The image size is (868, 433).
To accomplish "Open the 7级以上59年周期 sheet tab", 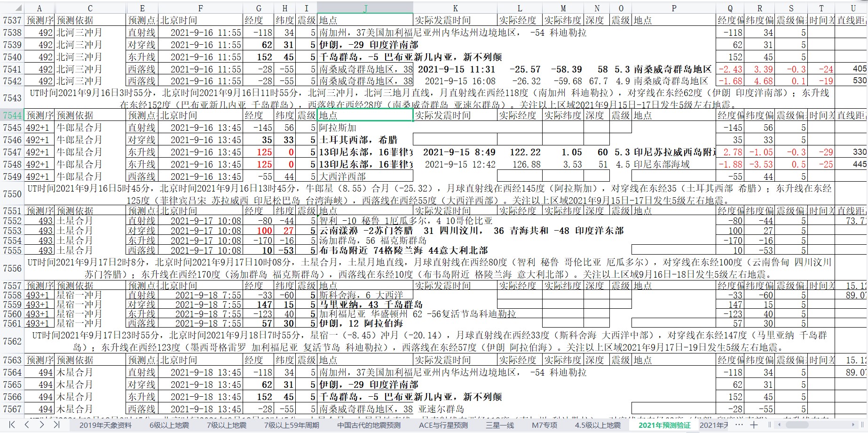I will (292, 425).
